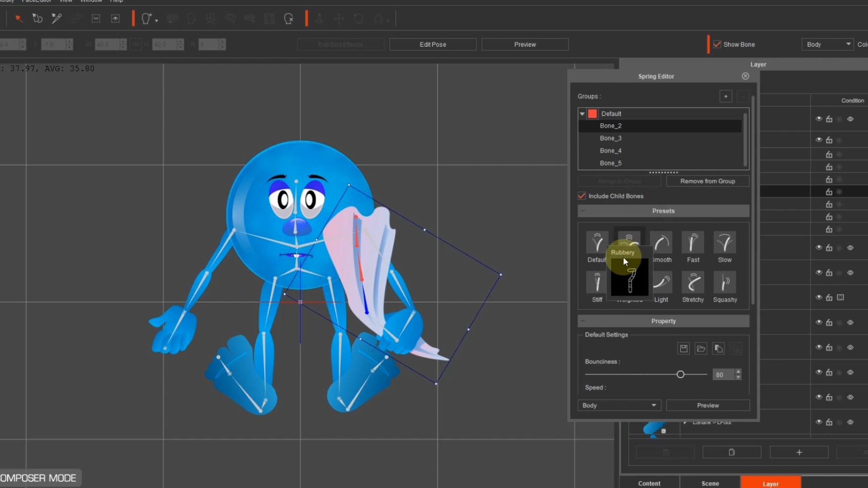The width and height of the screenshot is (868, 488).
Task: Apply the Slow spring preset
Action: click(x=725, y=247)
